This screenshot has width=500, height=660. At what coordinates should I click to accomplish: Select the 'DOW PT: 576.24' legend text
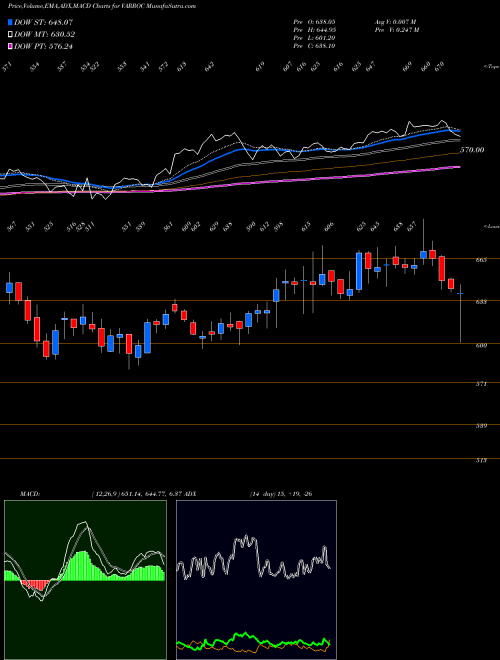43,46
